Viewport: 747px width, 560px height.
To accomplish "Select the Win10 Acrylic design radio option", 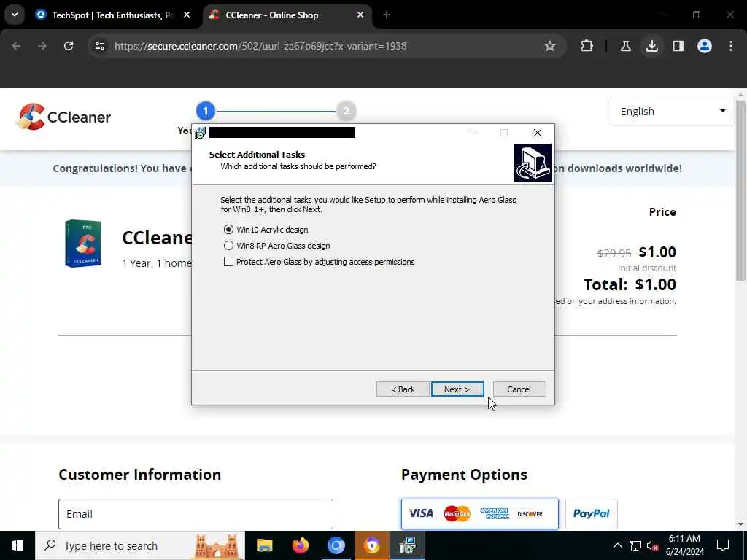I will coord(266,230).
